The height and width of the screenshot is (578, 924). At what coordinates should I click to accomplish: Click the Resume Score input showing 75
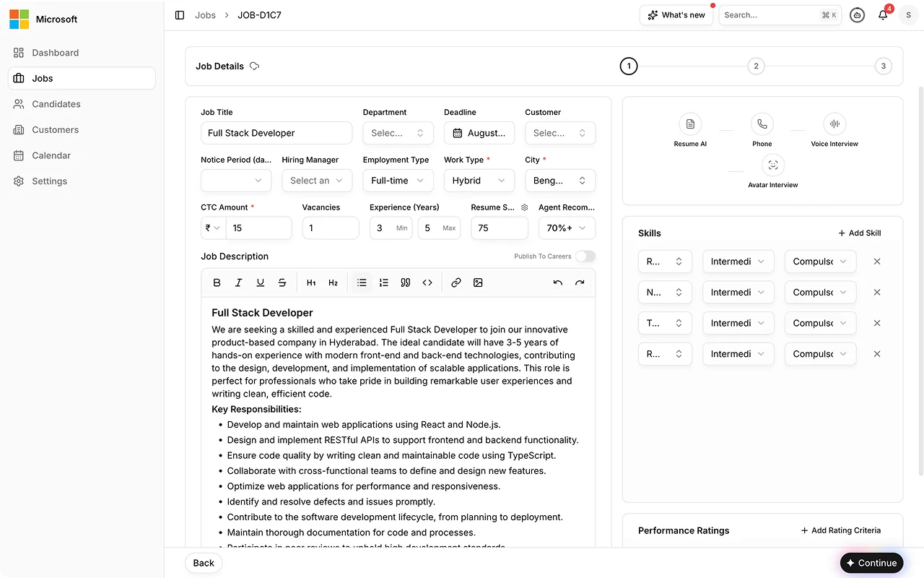(500, 228)
